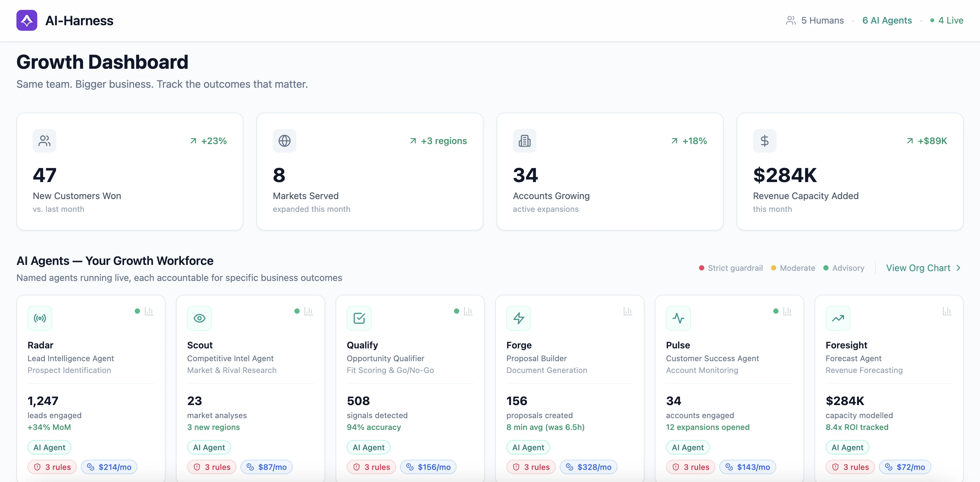Select the Radar lead intelligence radio icon
Viewport: 980px width, 482px height.
[x=40, y=318]
